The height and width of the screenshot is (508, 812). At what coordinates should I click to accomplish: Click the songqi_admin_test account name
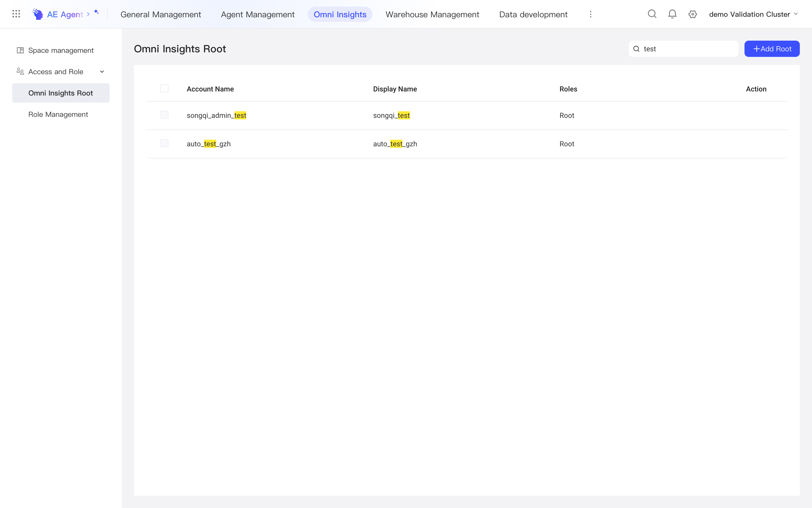[x=216, y=115]
